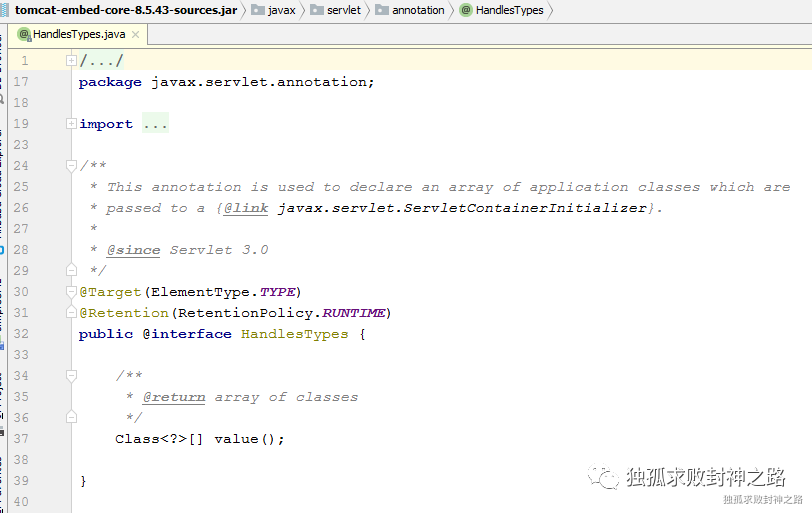This screenshot has width=812, height=513.
Task: Click the word 'package' on line 17
Action: (110, 82)
